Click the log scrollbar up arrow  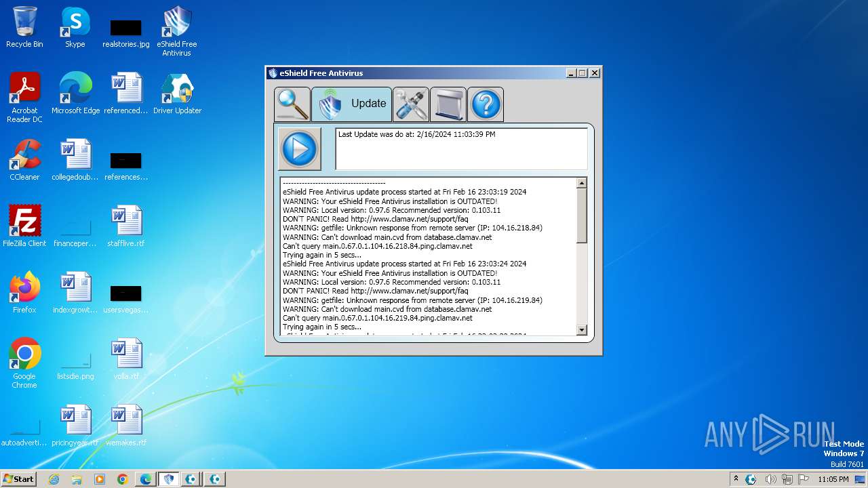(581, 183)
